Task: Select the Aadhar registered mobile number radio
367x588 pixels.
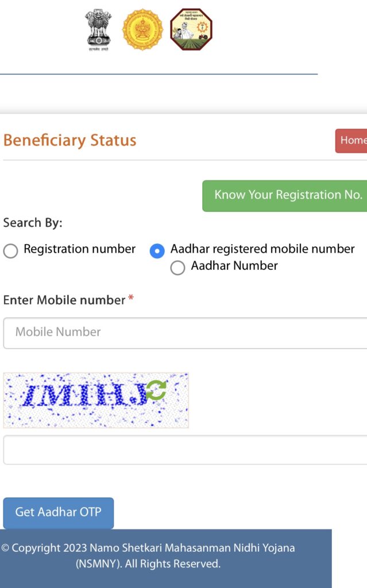Action: click(x=157, y=251)
